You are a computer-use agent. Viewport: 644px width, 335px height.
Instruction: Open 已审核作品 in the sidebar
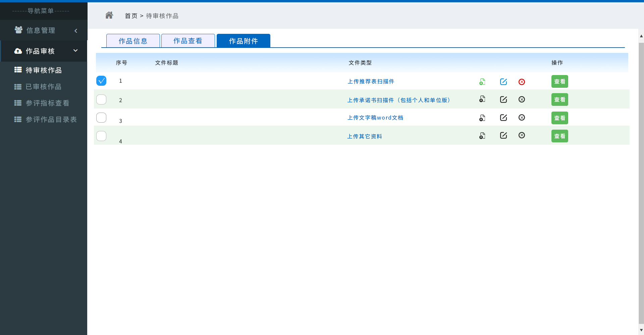click(x=43, y=87)
